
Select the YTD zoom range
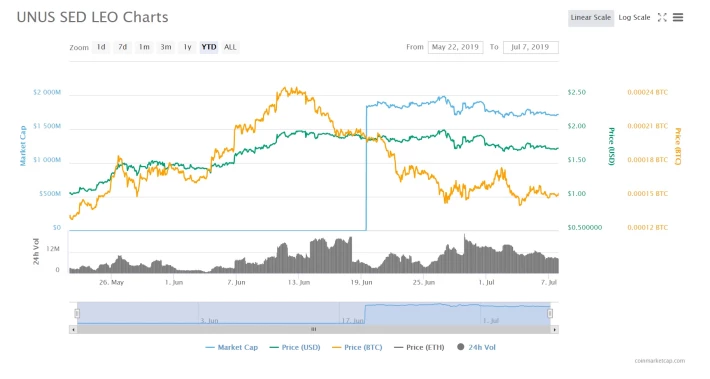coord(209,47)
